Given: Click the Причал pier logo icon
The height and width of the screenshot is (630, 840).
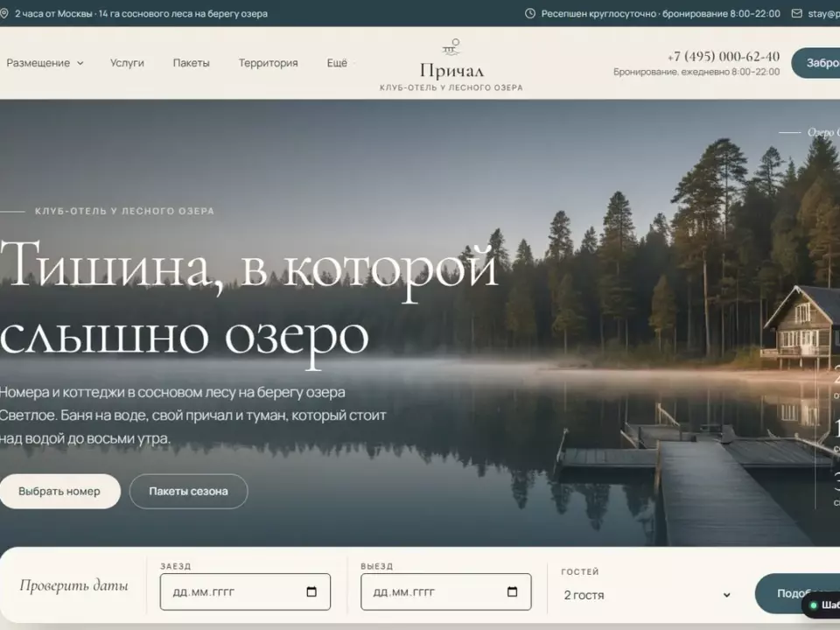Looking at the screenshot, I should click(451, 47).
